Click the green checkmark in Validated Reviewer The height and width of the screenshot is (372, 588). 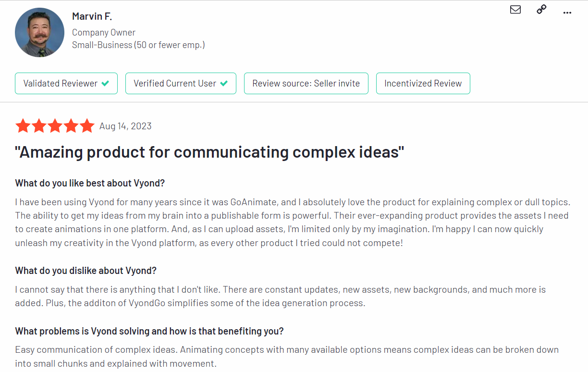105,83
